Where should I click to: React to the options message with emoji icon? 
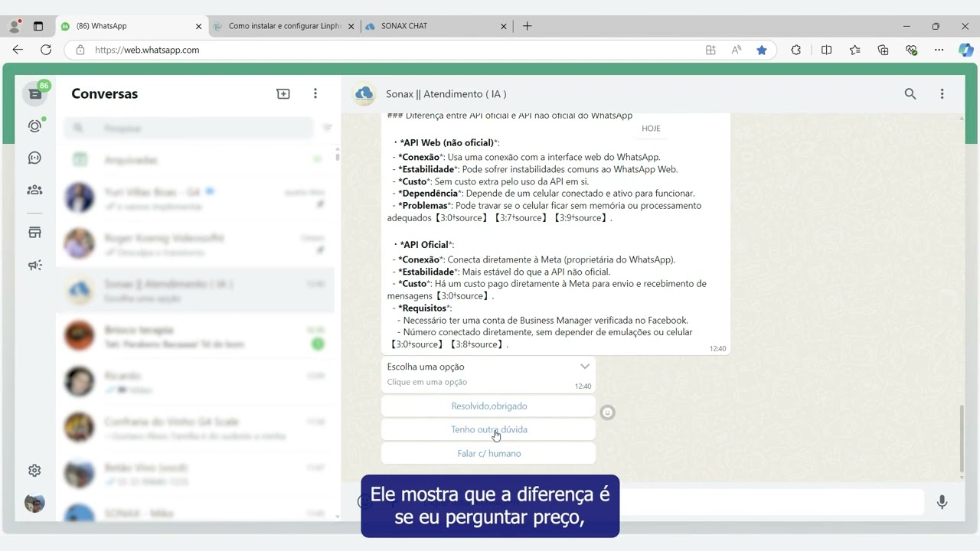(x=608, y=412)
